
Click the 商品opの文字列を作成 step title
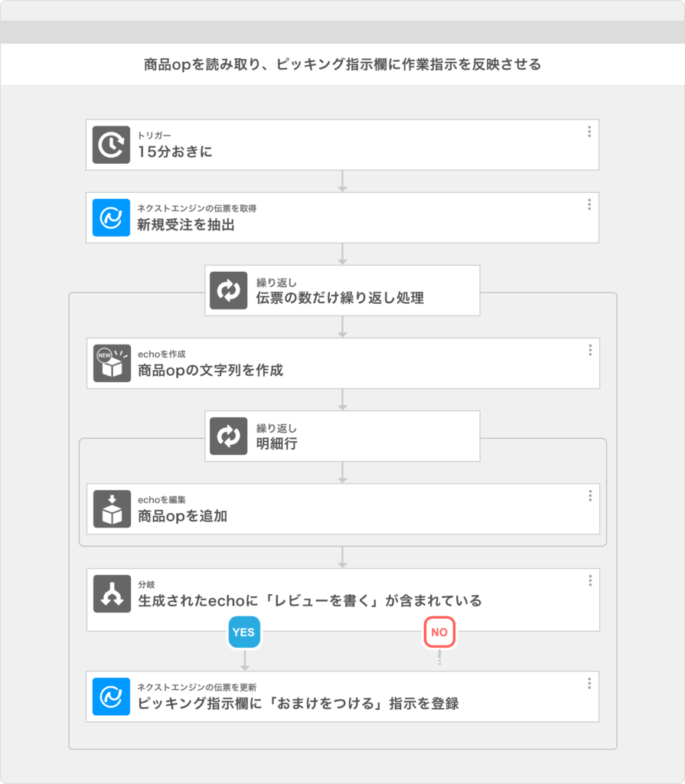(210, 371)
